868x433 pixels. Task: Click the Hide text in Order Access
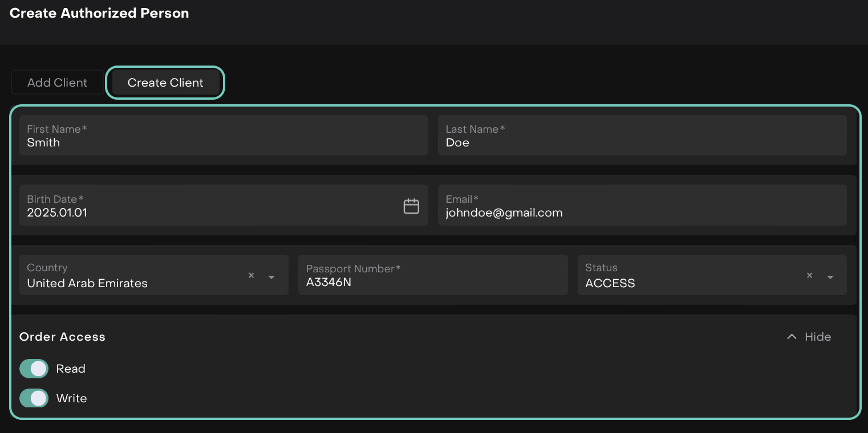817,337
